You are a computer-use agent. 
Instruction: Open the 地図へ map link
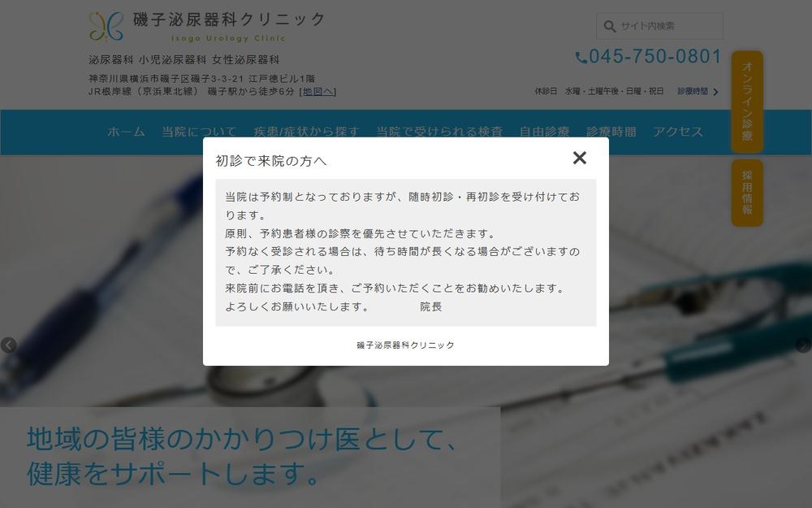coord(318,92)
